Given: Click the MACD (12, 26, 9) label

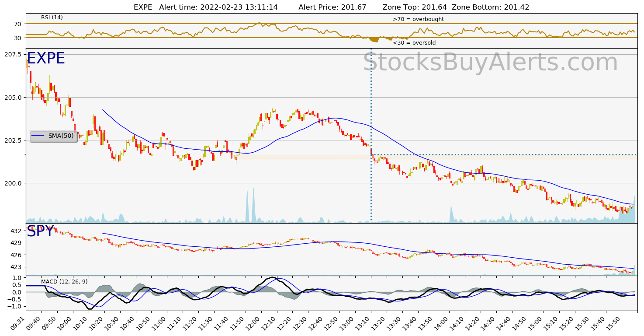Looking at the screenshot, I should [64, 282].
